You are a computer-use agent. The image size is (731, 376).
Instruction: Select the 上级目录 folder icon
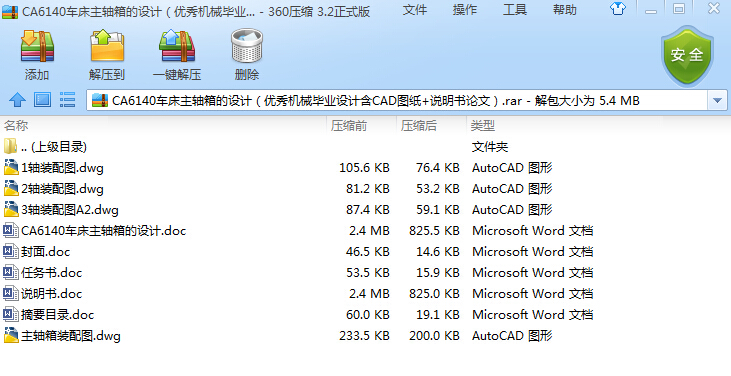[10, 146]
